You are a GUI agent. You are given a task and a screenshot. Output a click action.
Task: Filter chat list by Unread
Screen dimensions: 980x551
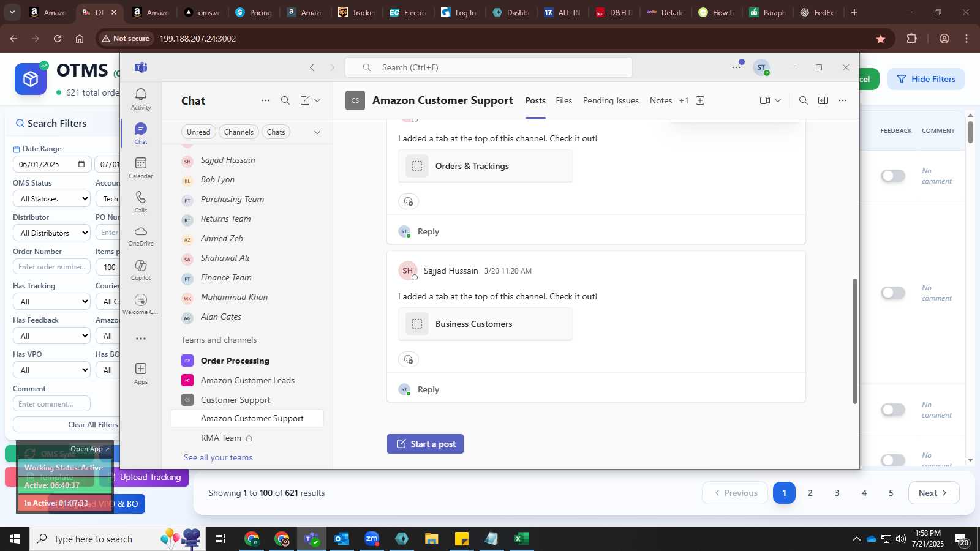point(198,132)
